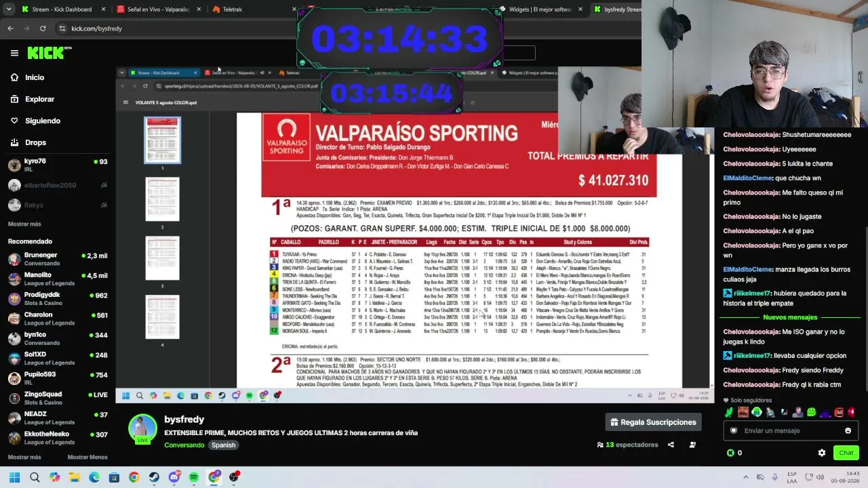The image size is (868, 488).
Task: Open Steam from the taskbar
Action: tap(154, 477)
